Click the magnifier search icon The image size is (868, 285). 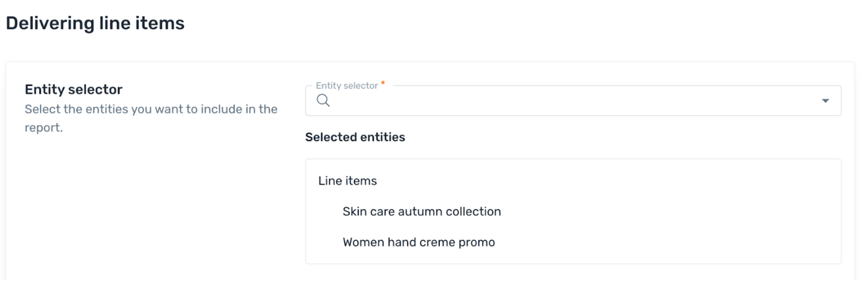click(x=323, y=101)
